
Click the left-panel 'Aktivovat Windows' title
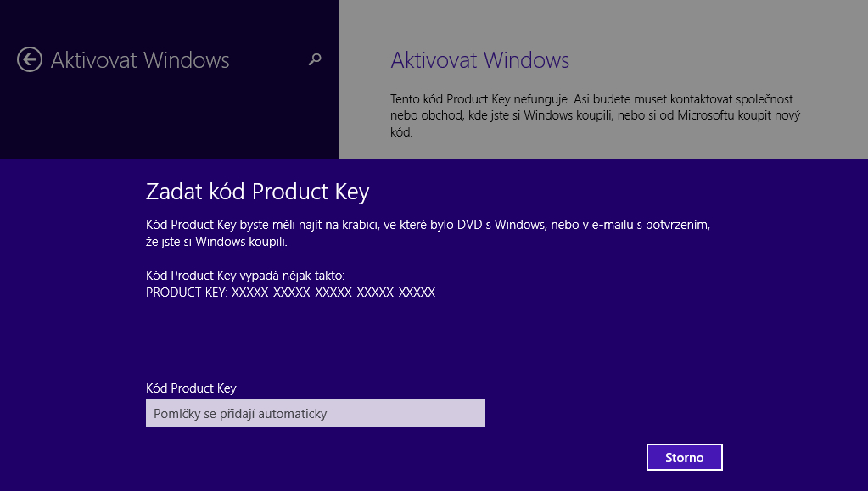point(140,59)
